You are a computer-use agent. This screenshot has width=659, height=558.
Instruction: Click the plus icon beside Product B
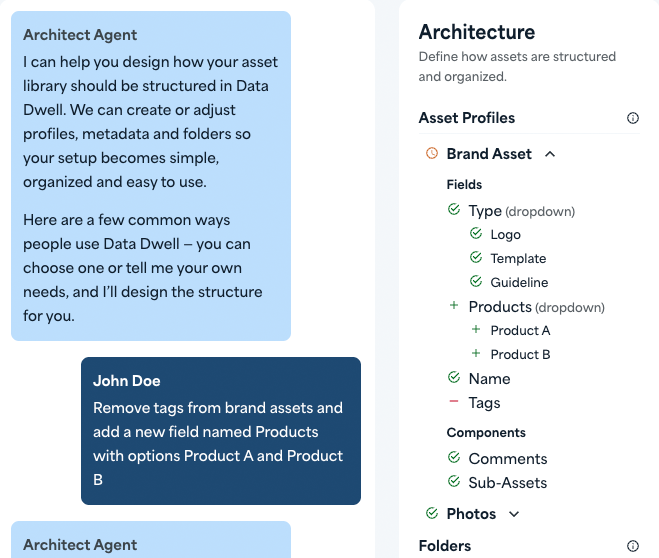point(476,354)
